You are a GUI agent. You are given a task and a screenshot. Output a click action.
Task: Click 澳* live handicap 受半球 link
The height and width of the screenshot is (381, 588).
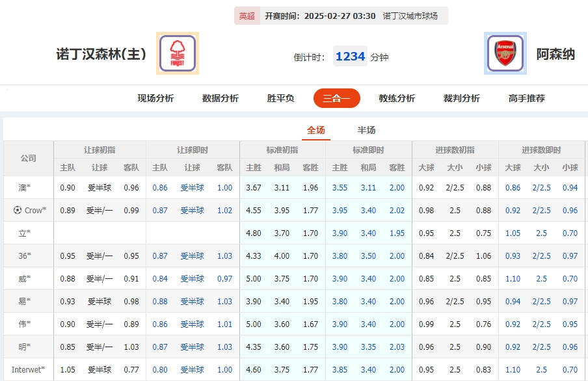tap(192, 187)
